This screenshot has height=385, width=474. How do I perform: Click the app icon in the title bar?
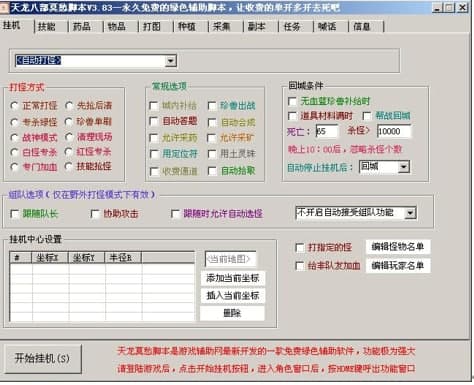[x=4, y=7]
